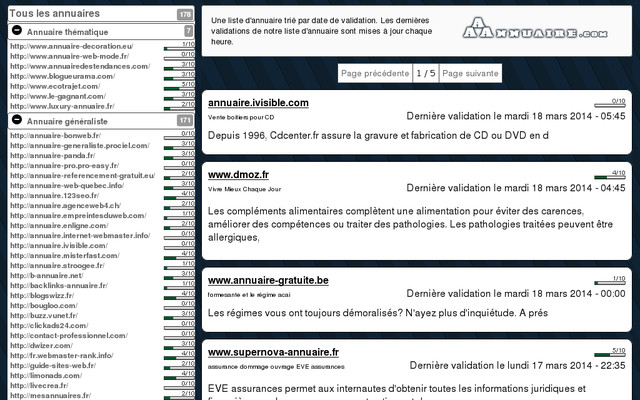Viewport: 640px width, 400px height.
Task: Click rating bar next to ecotrajet.com
Action: (179, 89)
